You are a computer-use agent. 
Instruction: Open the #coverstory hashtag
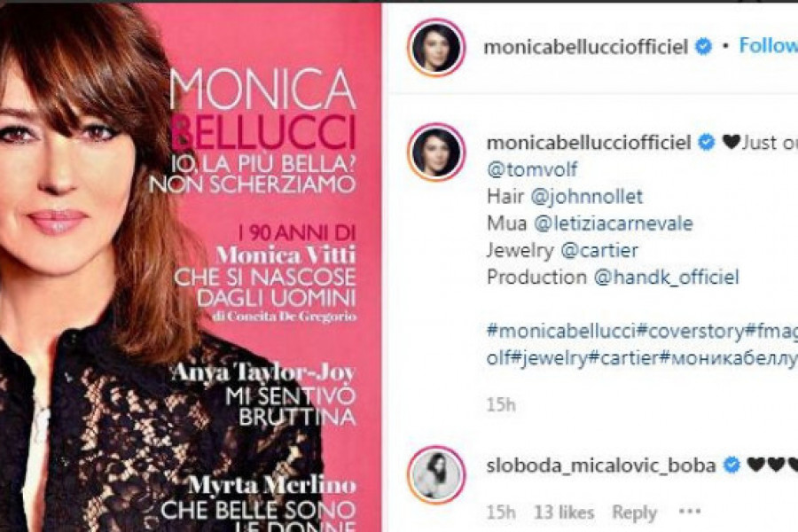point(691,332)
